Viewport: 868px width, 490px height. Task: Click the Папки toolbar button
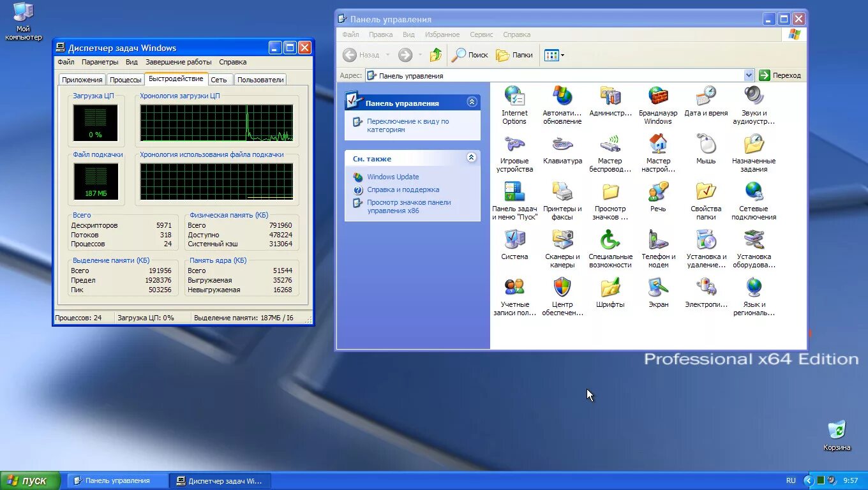tap(514, 55)
